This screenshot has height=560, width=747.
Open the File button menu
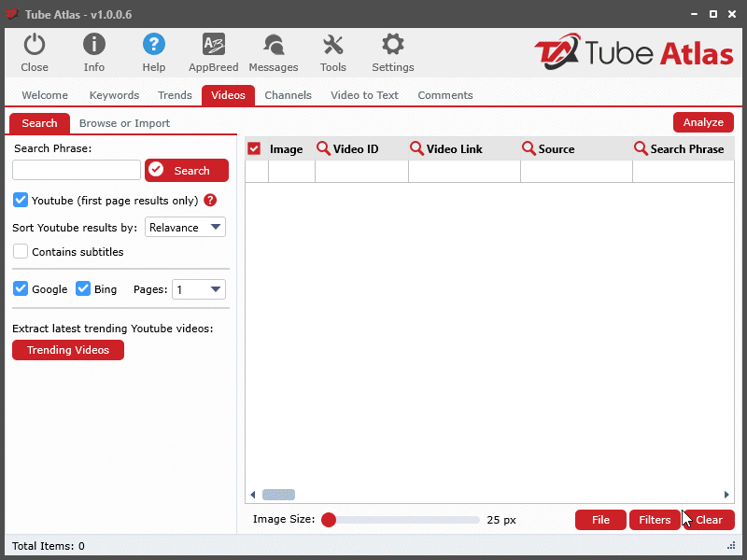click(600, 520)
